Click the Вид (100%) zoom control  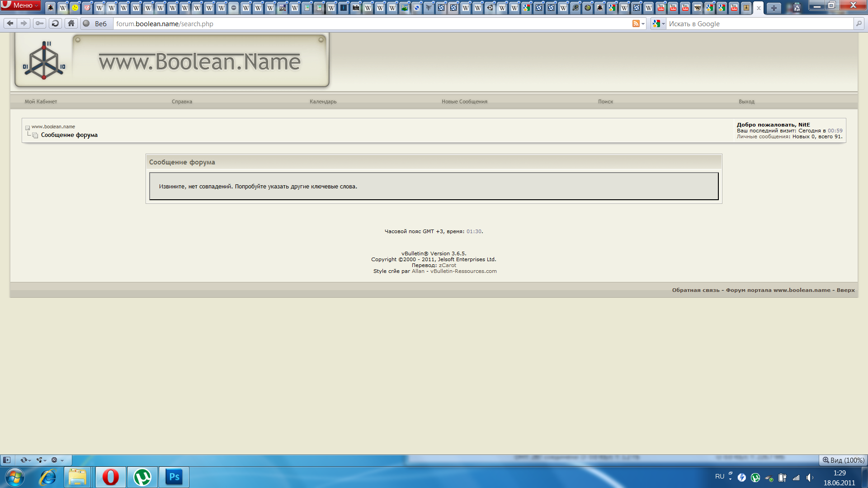pos(843,460)
